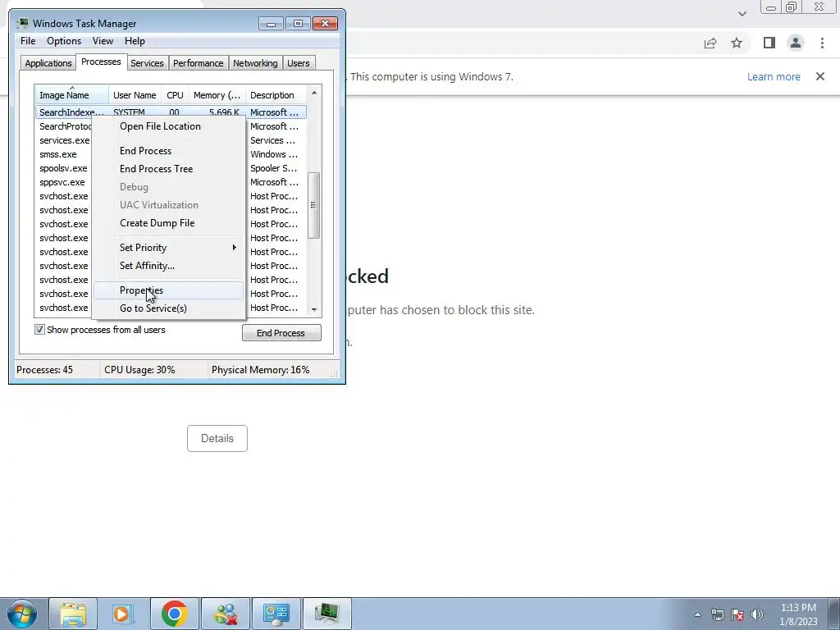840x630 pixels.
Task: Open the volume speaker tray icon
Action: click(x=757, y=614)
